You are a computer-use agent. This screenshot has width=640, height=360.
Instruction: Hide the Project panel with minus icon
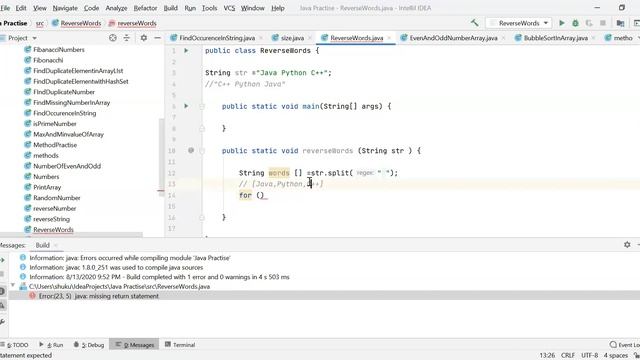[x=157, y=38]
